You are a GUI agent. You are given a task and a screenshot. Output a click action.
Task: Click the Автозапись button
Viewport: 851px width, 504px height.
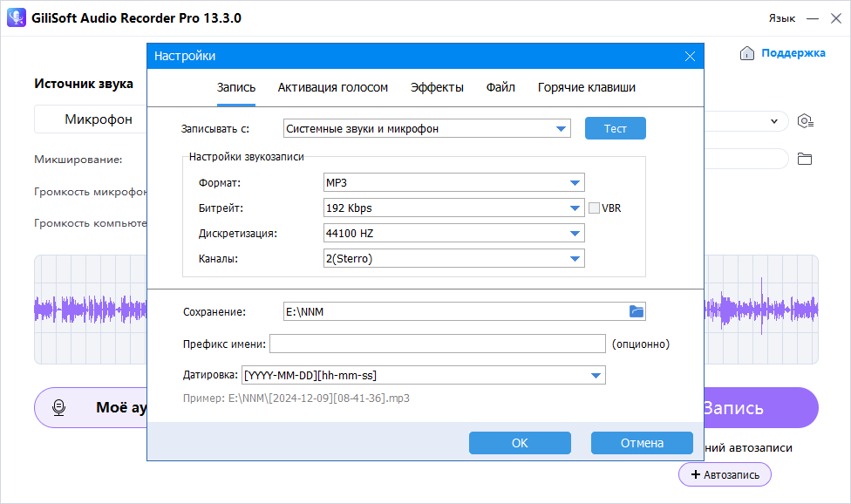click(725, 474)
